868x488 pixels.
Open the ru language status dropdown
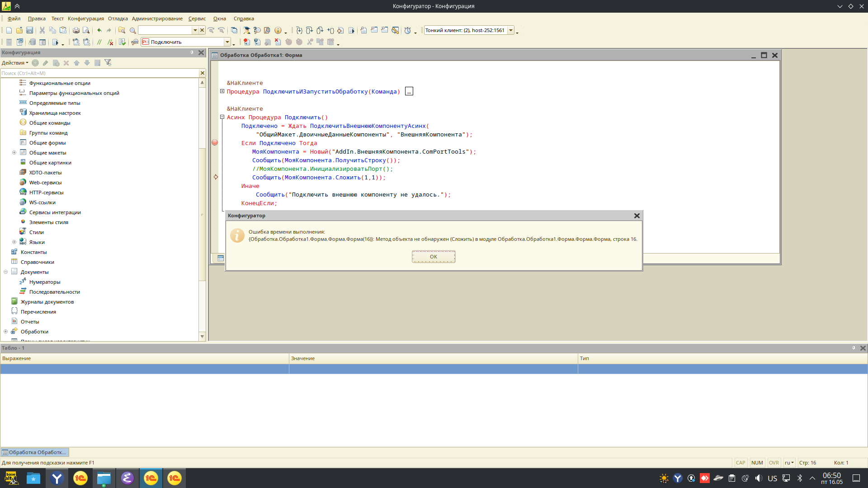(789, 463)
